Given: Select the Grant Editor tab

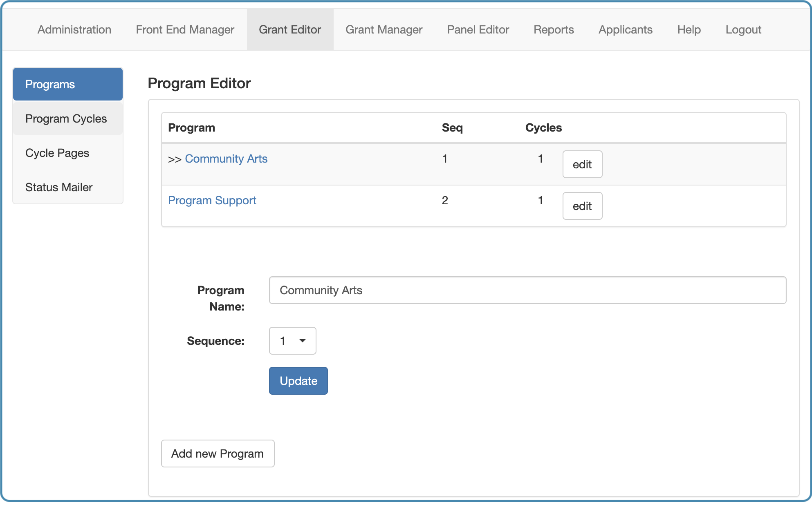Looking at the screenshot, I should click(290, 30).
